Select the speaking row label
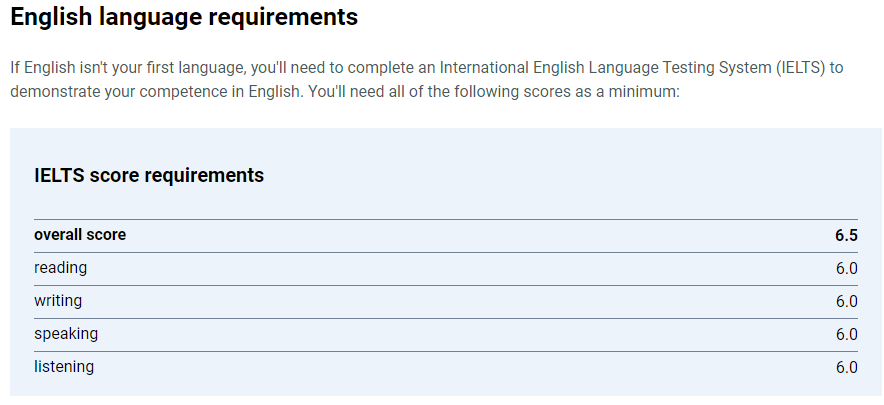The image size is (884, 405). coord(66,334)
